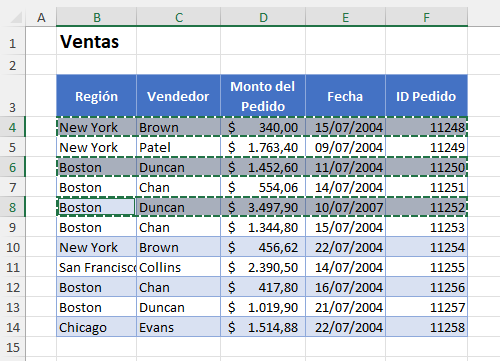
Task: Click date cell 10/07/2007
Action: [x=345, y=207]
